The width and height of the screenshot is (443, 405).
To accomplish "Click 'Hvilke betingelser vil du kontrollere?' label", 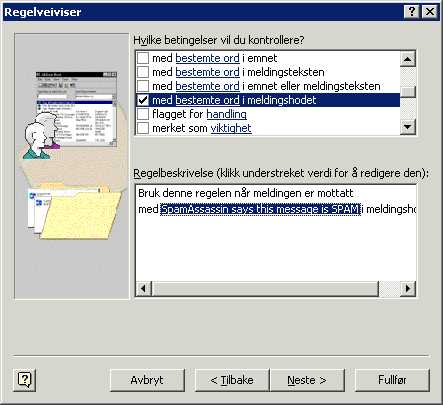I will [219, 40].
